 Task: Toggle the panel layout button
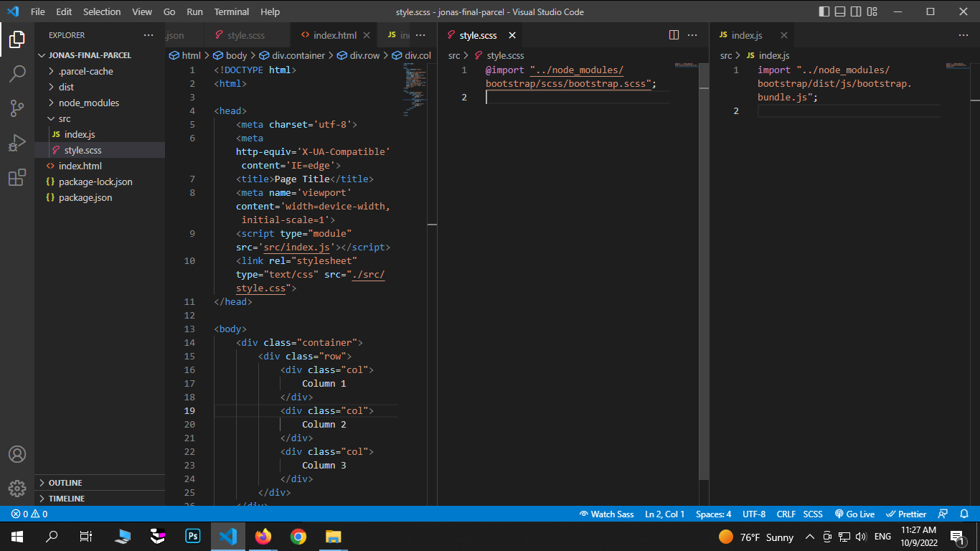pyautogui.click(x=840, y=11)
